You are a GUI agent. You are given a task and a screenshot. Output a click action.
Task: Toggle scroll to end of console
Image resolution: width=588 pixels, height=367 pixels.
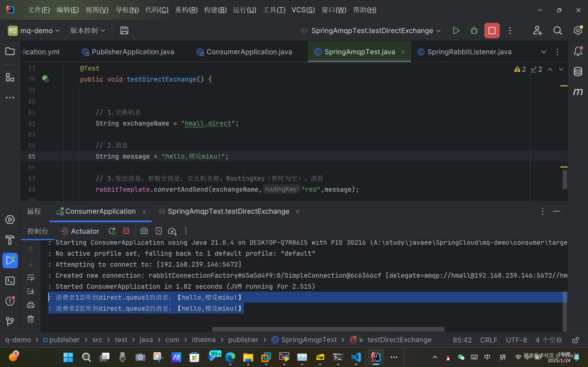(x=31, y=291)
